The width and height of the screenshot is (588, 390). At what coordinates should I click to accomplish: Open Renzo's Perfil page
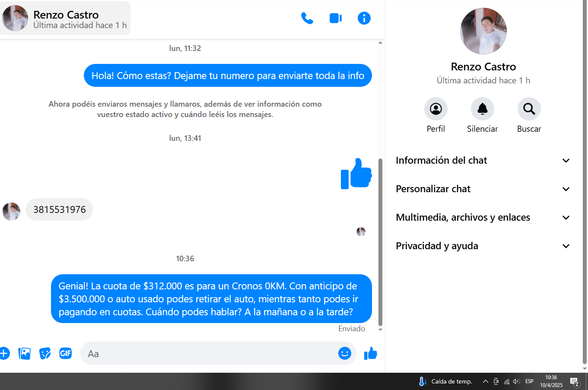(x=435, y=109)
